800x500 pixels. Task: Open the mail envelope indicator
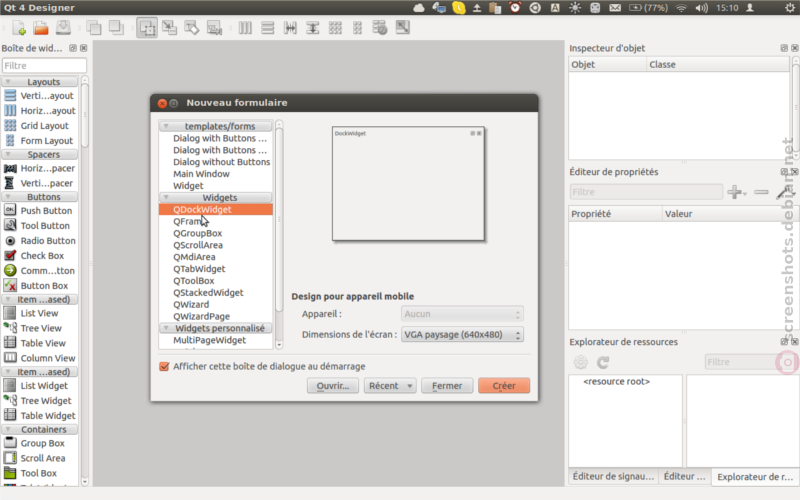(x=615, y=8)
